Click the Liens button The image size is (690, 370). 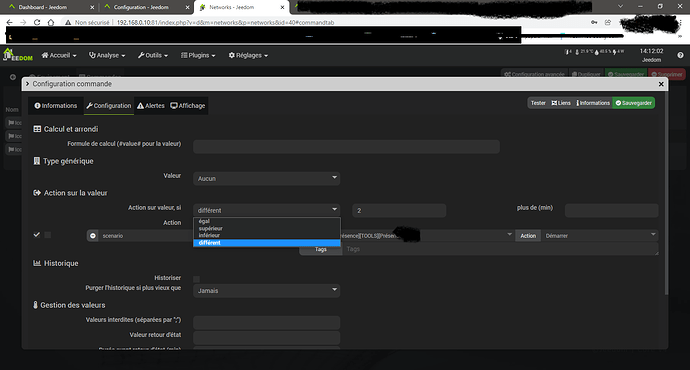(x=561, y=103)
